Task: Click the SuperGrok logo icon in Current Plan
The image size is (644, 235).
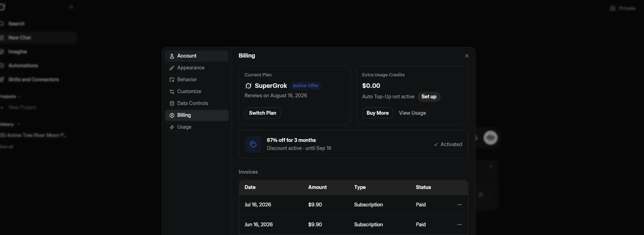Action: pos(248,86)
